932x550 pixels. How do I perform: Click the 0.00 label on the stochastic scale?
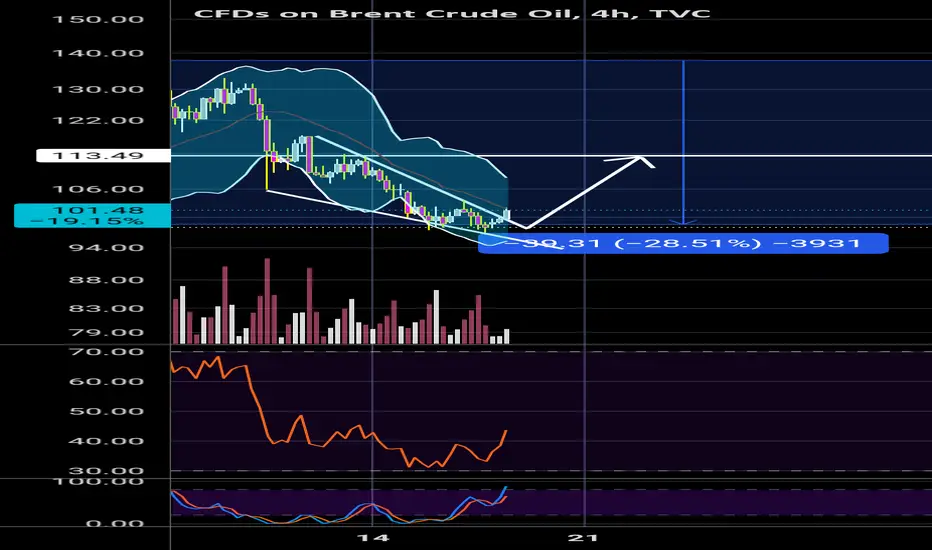(115, 523)
